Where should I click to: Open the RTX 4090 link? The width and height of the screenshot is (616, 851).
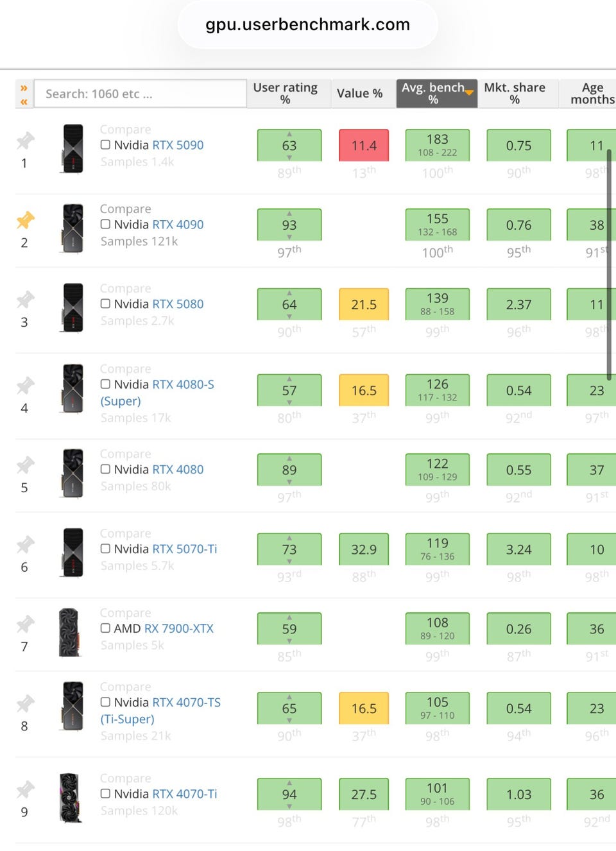coord(178,225)
